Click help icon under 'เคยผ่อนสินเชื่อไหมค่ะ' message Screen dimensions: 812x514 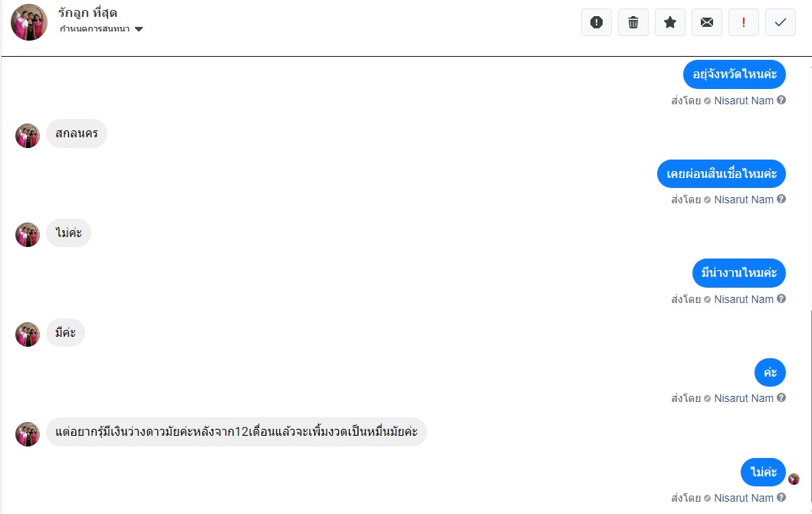pos(781,199)
